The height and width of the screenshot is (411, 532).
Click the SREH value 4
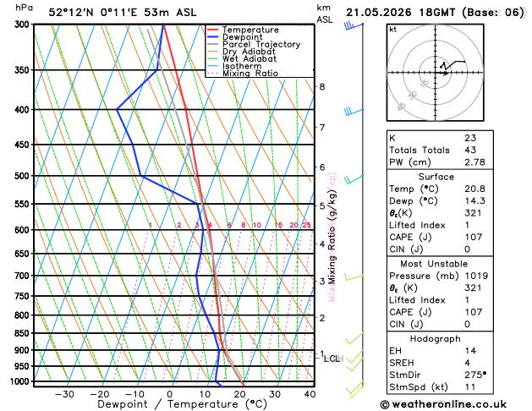click(468, 363)
